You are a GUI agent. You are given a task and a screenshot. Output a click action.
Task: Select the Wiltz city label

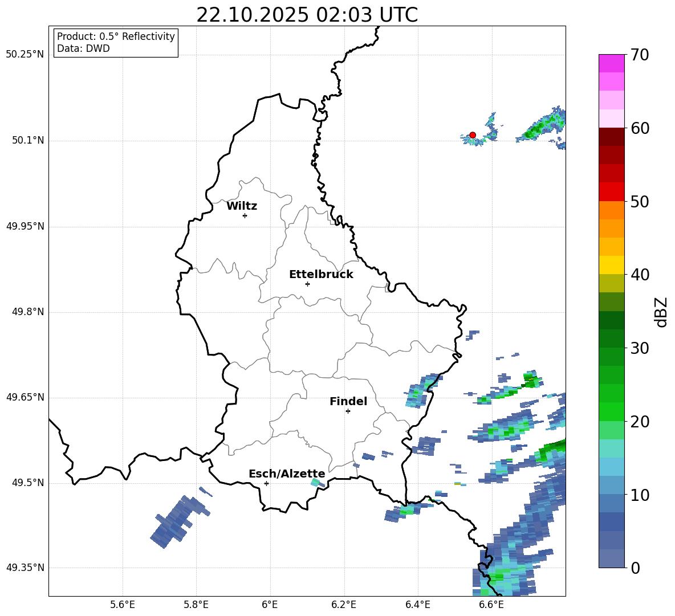pos(242,206)
